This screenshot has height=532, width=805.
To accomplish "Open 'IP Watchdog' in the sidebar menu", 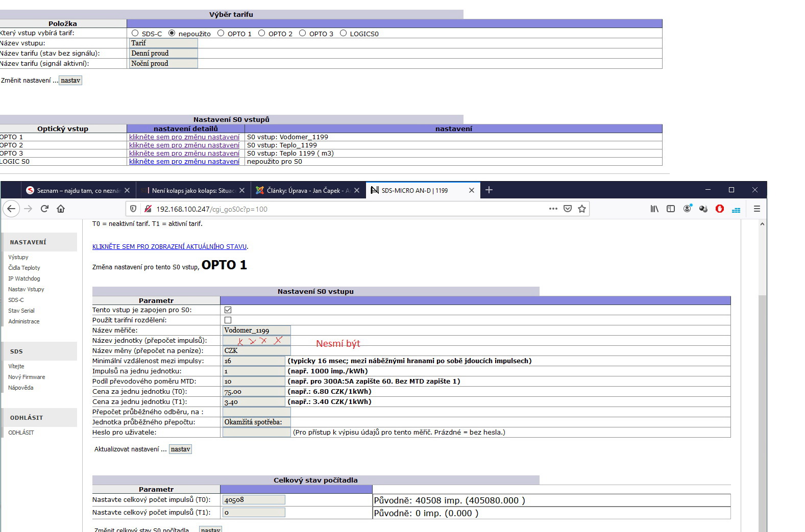I will 24,278.
